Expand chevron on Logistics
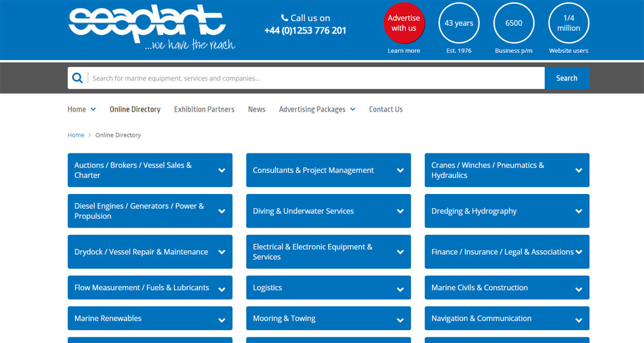Viewport: 644px width, 343px height. [x=400, y=289]
